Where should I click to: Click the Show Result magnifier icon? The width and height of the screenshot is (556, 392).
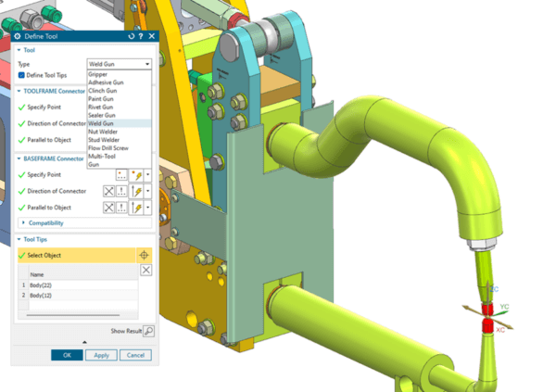tap(149, 331)
